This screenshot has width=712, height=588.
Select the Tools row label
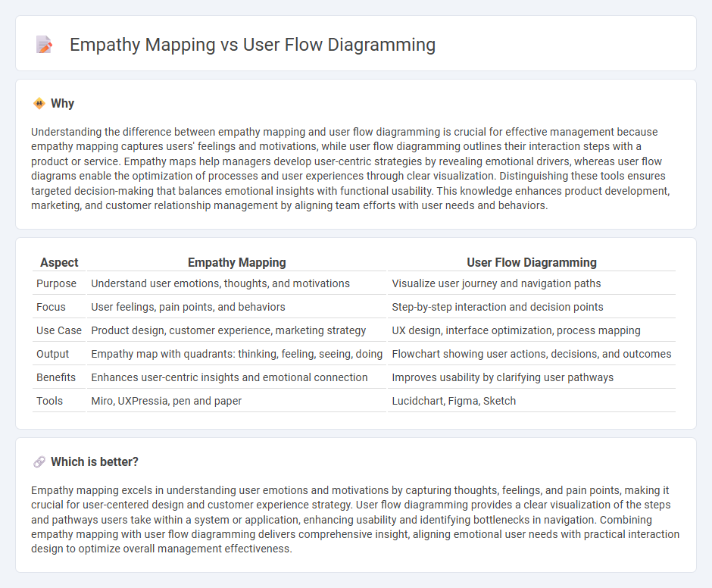point(49,402)
